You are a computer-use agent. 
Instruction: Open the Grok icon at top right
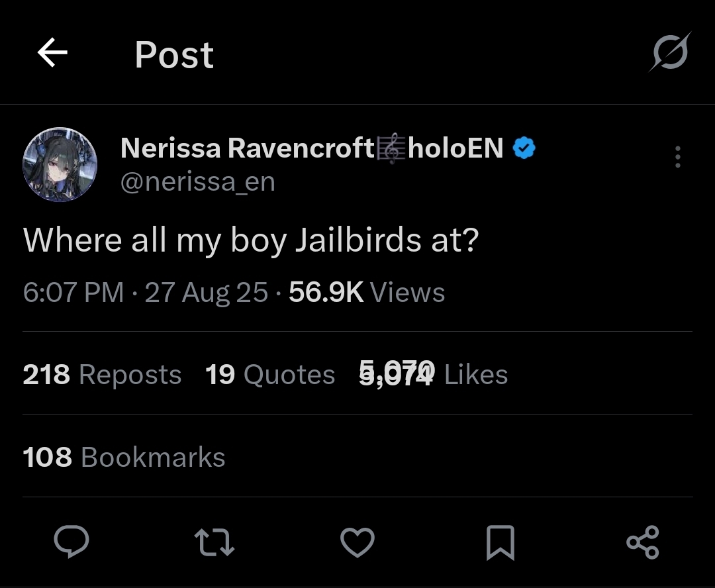coord(669,52)
